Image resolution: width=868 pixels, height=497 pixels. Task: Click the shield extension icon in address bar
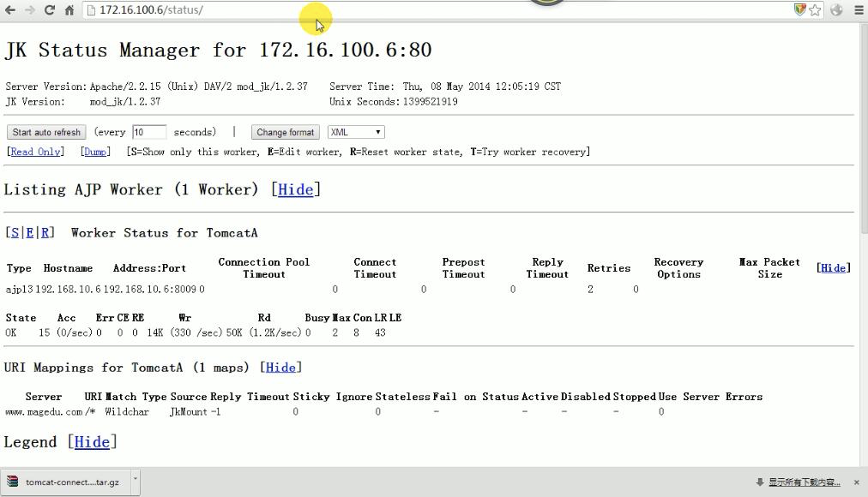click(799, 9)
